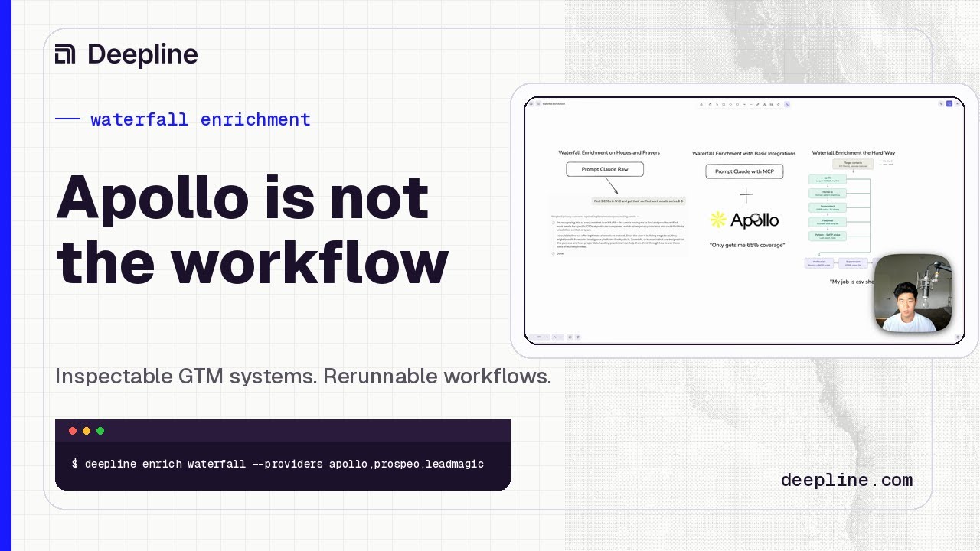
Task: Open the deepline.com link
Action: tap(847, 480)
